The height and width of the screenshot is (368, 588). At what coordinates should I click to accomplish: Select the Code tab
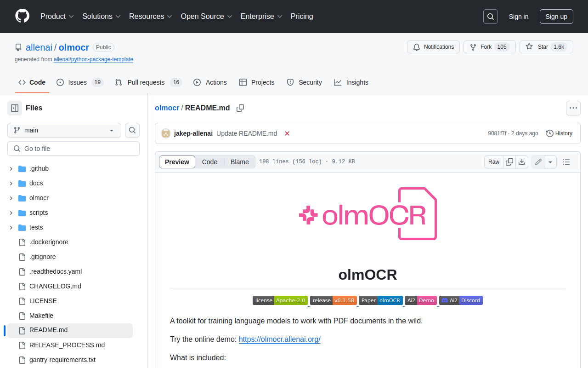pos(32,82)
